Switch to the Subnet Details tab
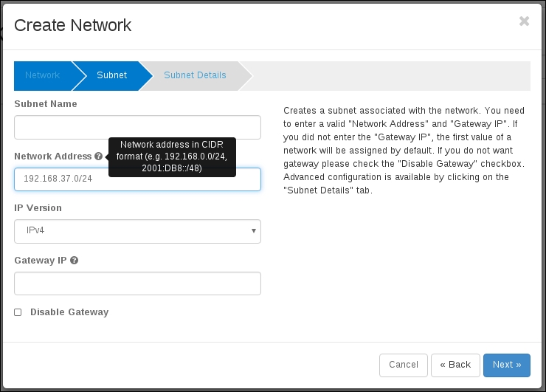Viewport: 546px width, 392px height. coord(195,75)
